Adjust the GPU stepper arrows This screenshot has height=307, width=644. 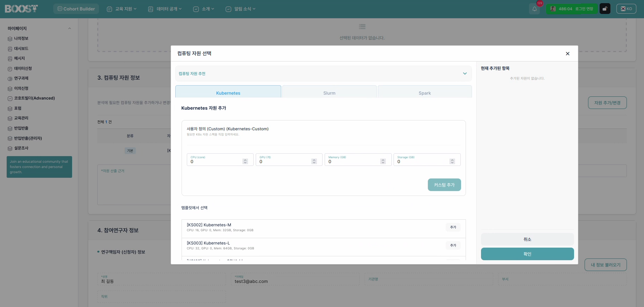coord(314,161)
